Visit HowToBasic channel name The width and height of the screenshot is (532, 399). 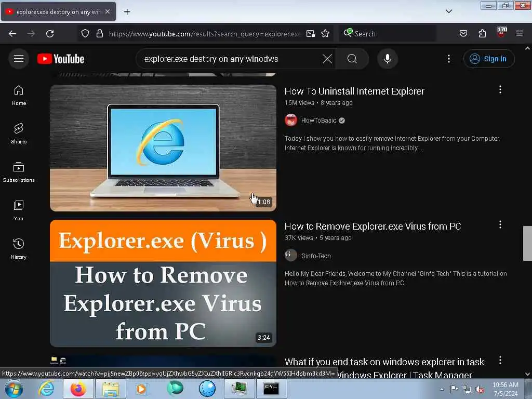(x=318, y=120)
